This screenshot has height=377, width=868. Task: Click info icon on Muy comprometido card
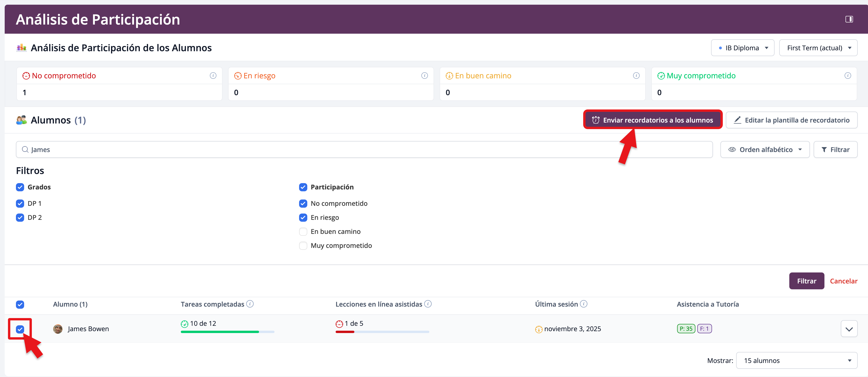tap(847, 75)
